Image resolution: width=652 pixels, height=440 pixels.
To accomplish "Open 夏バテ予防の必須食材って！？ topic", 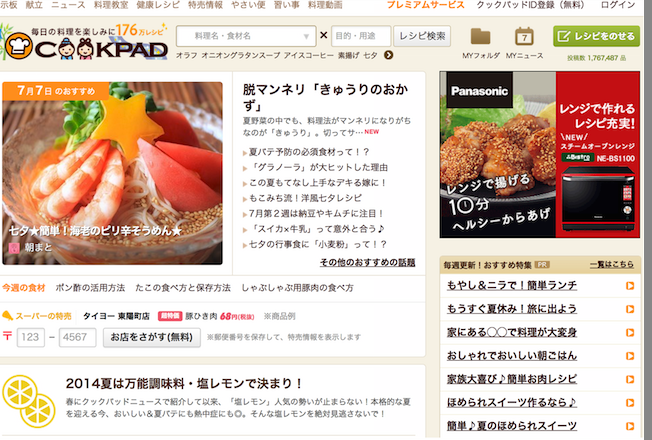I will click(309, 152).
